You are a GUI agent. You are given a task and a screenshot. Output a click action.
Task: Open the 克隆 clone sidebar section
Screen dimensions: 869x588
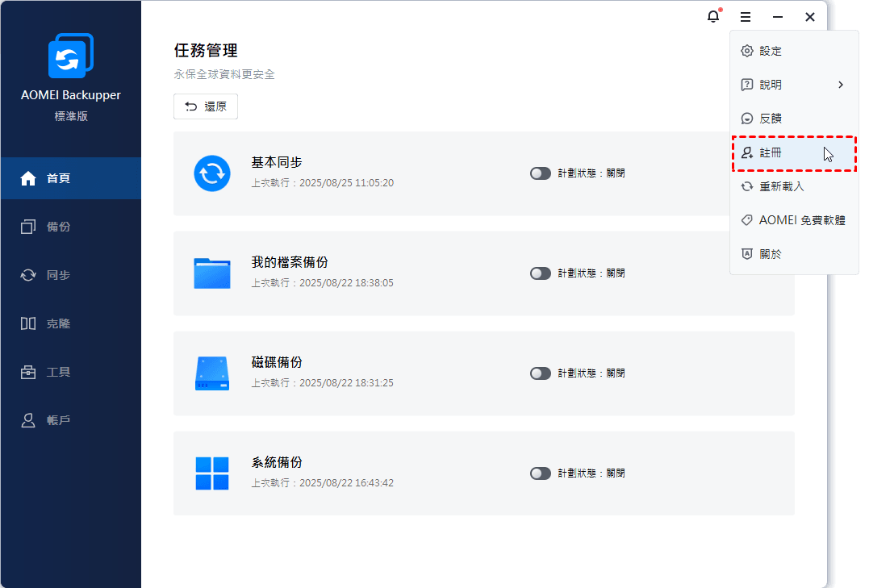71,323
